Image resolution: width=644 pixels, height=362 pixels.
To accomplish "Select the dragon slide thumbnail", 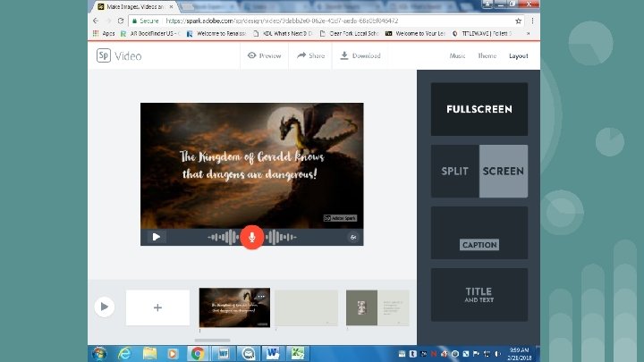I will 234,307.
